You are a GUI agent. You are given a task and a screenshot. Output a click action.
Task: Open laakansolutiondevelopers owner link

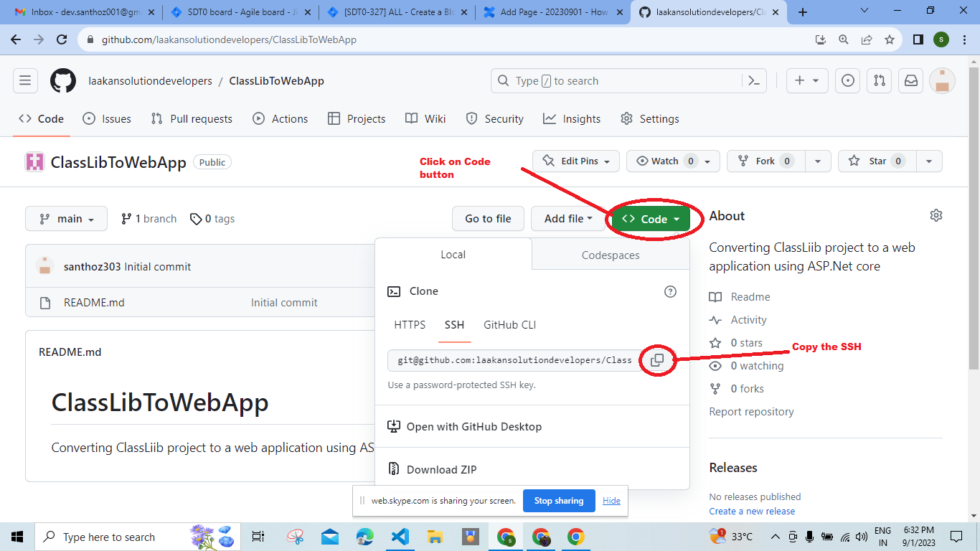tap(150, 81)
